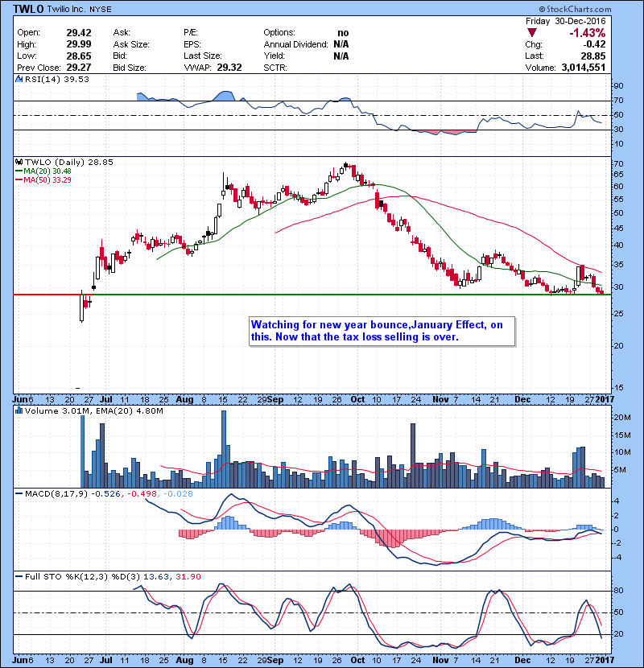
Task: Click the MA(50) red legend line
Action: click(19, 180)
